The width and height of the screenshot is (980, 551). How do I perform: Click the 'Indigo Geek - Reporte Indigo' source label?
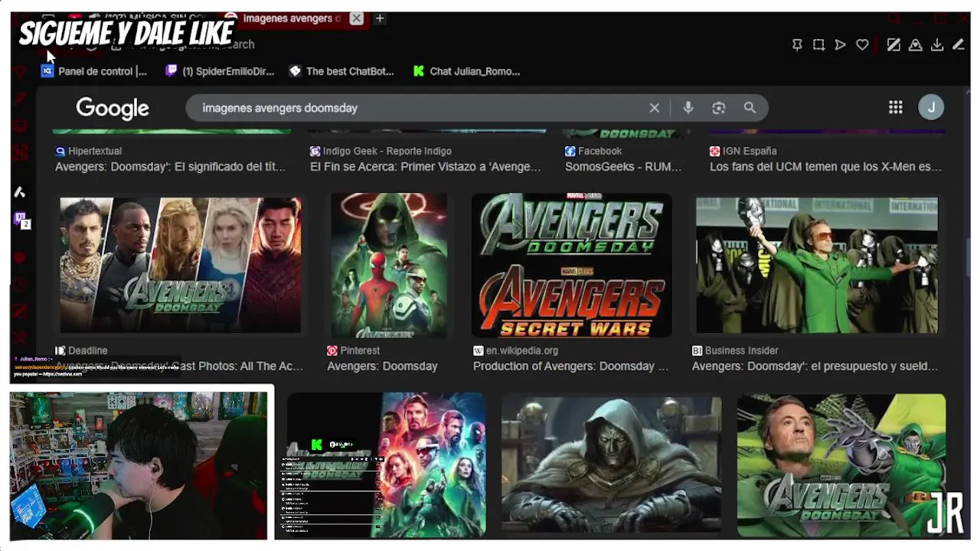(x=387, y=152)
